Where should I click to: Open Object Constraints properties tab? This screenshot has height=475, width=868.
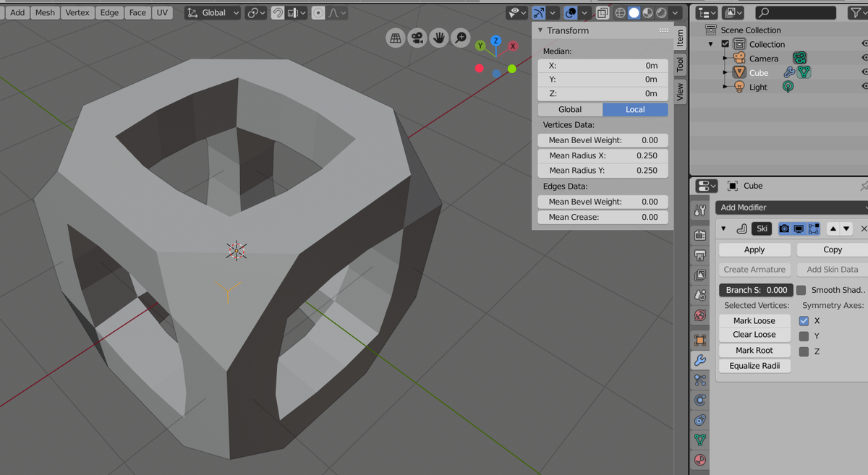700,420
